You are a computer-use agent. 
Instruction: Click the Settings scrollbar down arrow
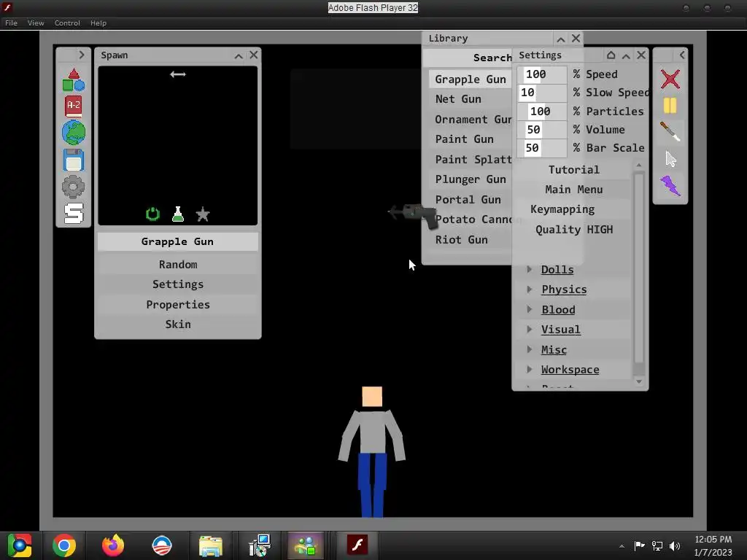639,381
